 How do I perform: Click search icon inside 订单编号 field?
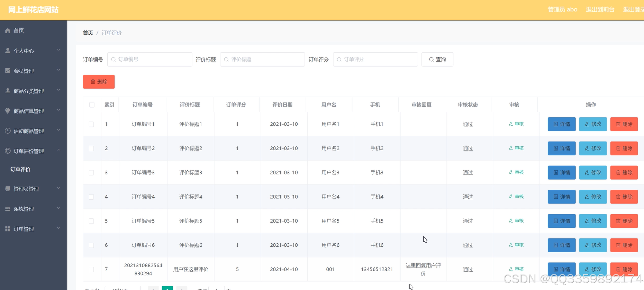(113, 60)
